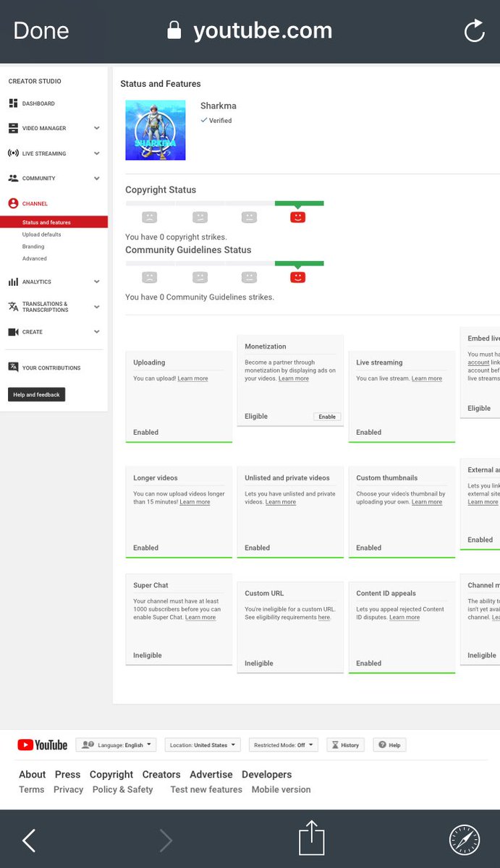
Task: Open the Creators footer link
Action: (161, 774)
